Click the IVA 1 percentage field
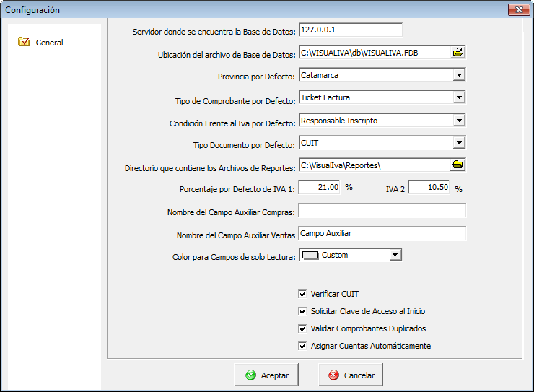This screenshot has width=534, height=392. click(319, 187)
